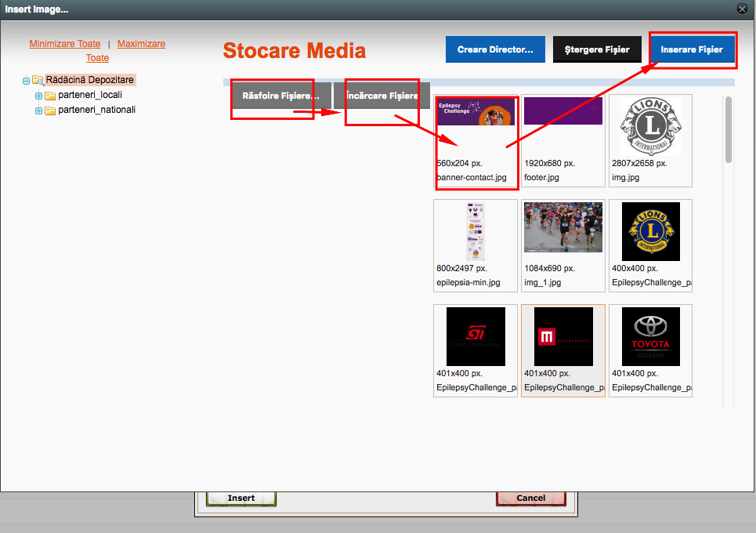
Task: Select the Toyota Suceava logo thumbnail
Action: 651,337
